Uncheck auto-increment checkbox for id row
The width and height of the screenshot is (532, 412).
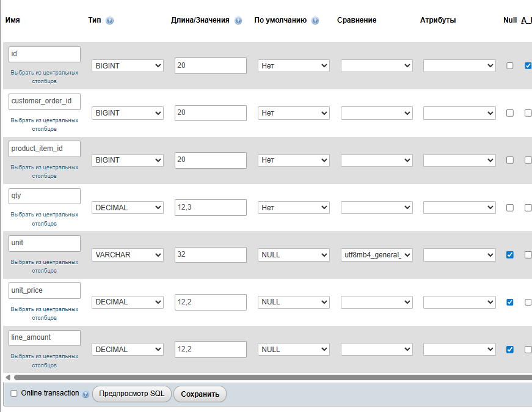point(528,66)
